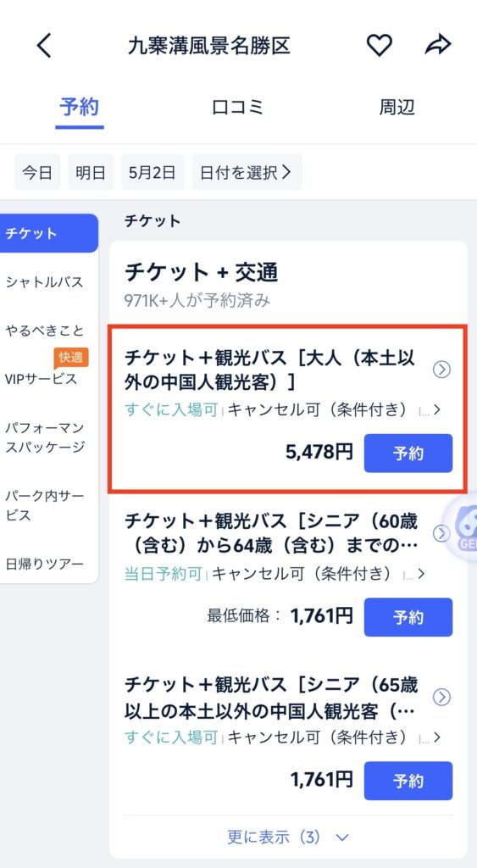Viewport: 477px width, 868px height.
Task: Expand conditions chevron for 1,761円 65歳 ticket
Action: coord(437,738)
